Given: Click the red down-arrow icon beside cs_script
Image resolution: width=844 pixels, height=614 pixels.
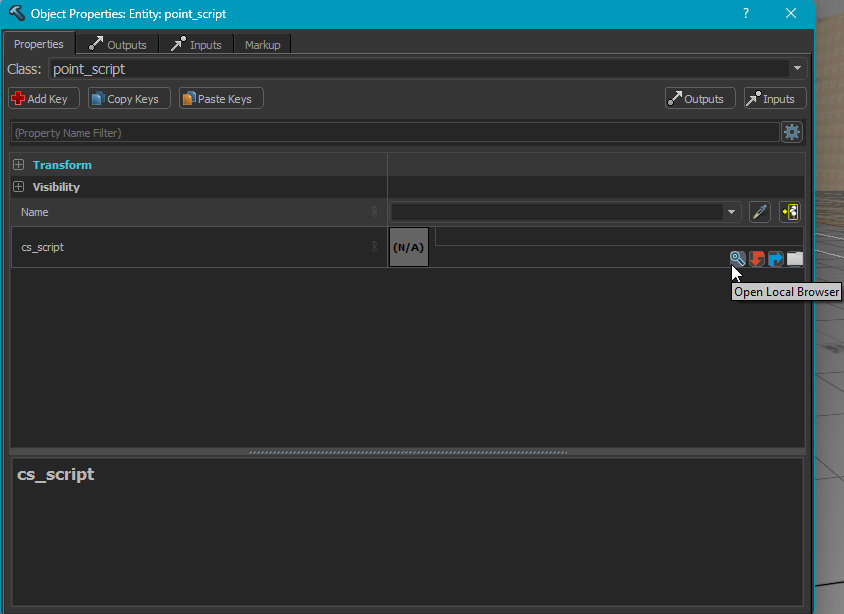Looking at the screenshot, I should (x=757, y=258).
